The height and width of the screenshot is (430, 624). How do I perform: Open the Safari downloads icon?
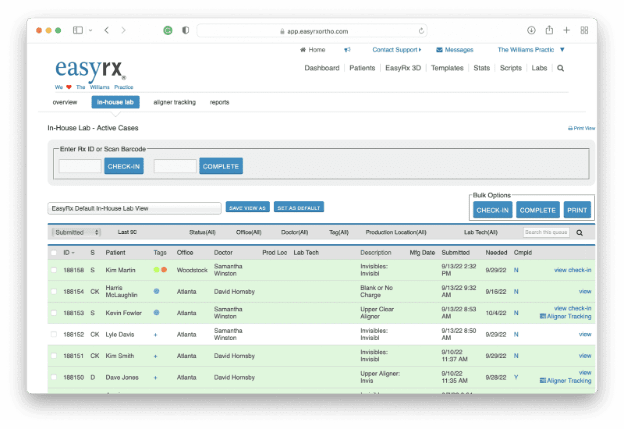pos(531,30)
